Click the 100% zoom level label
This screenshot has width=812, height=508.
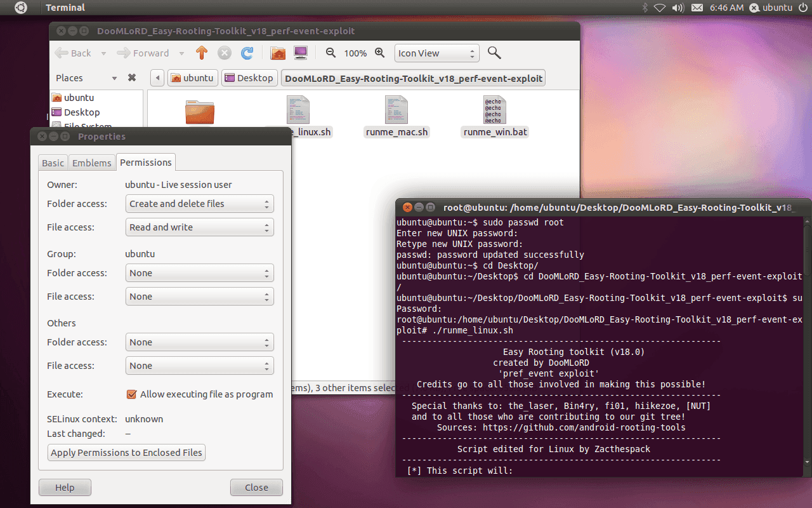coord(355,53)
